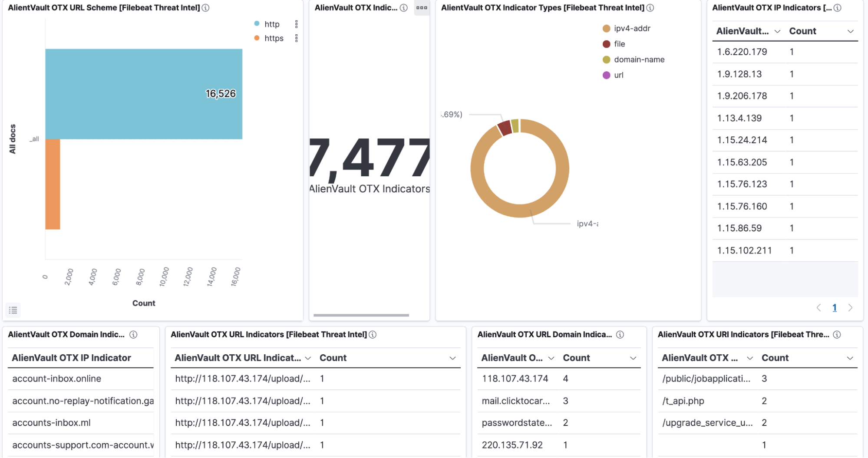Go to previous page in IP Indicators table
The height and width of the screenshot is (458, 868).
818,308
